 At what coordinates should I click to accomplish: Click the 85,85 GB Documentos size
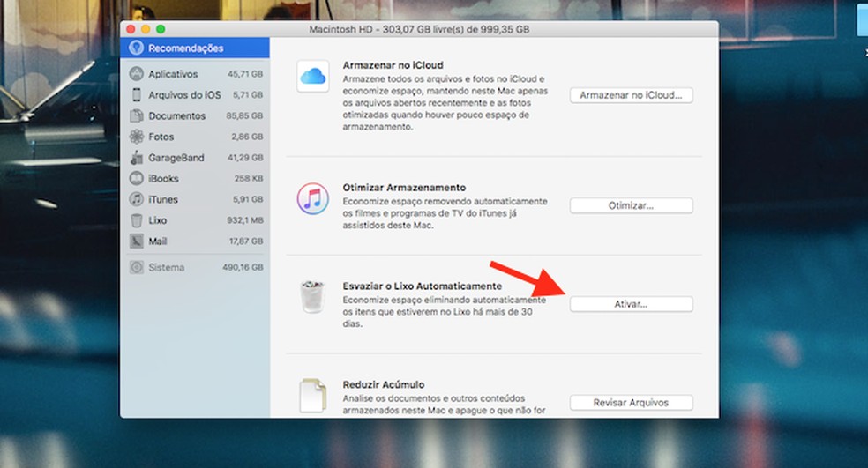pyautogui.click(x=244, y=116)
